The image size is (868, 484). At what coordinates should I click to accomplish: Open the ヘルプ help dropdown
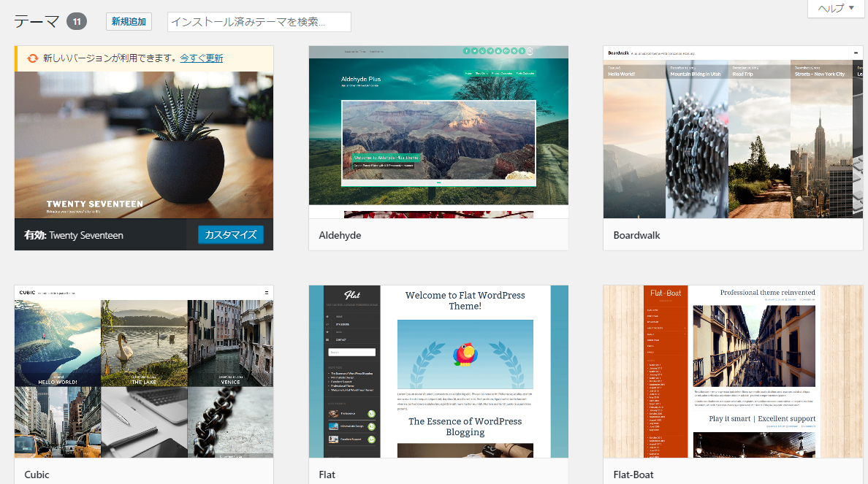coord(836,8)
